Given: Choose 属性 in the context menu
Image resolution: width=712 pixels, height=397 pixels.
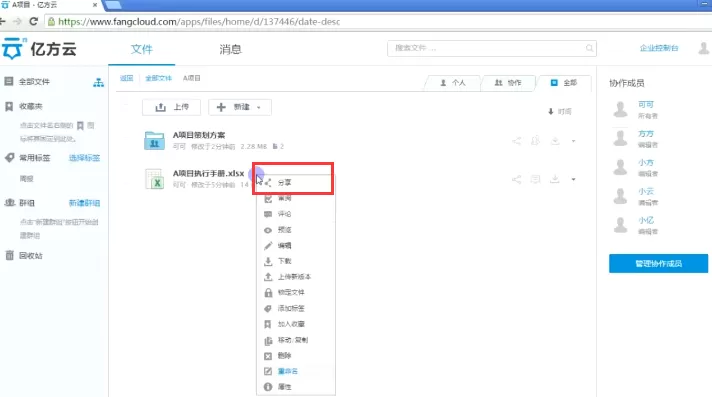Looking at the screenshot, I should point(296,387).
